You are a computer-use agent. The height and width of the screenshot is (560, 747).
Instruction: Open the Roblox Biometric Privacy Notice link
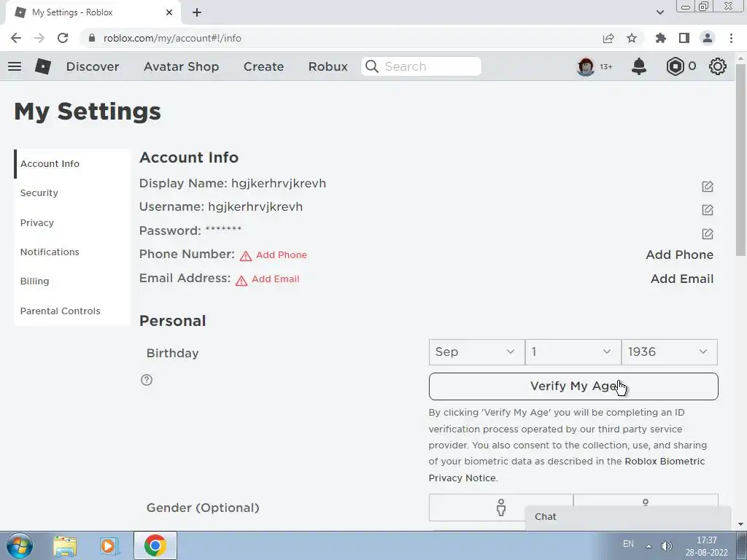(665, 462)
